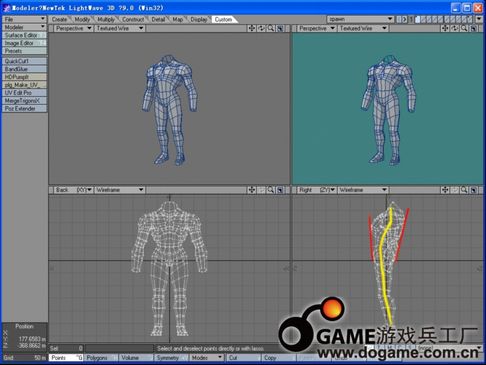Click the Zoom magnifier of the gray Perspective viewport
This screenshot has width=486, height=365.
tap(271, 28)
